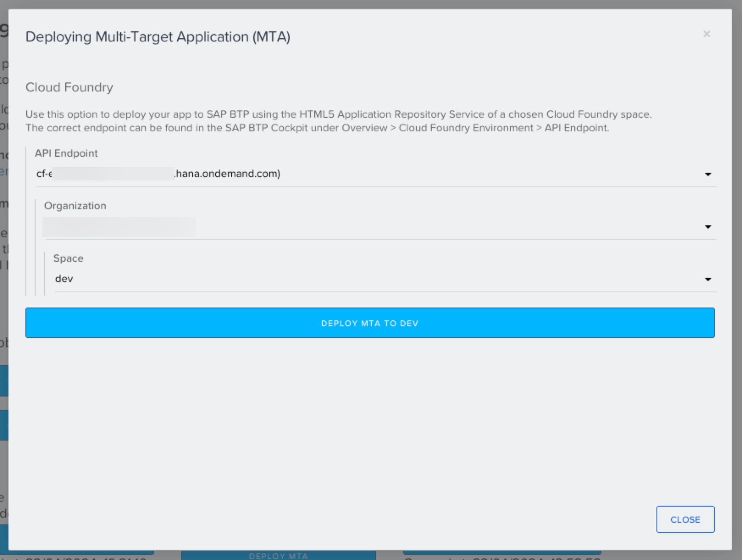Click the 'Organization' field label

click(x=75, y=206)
